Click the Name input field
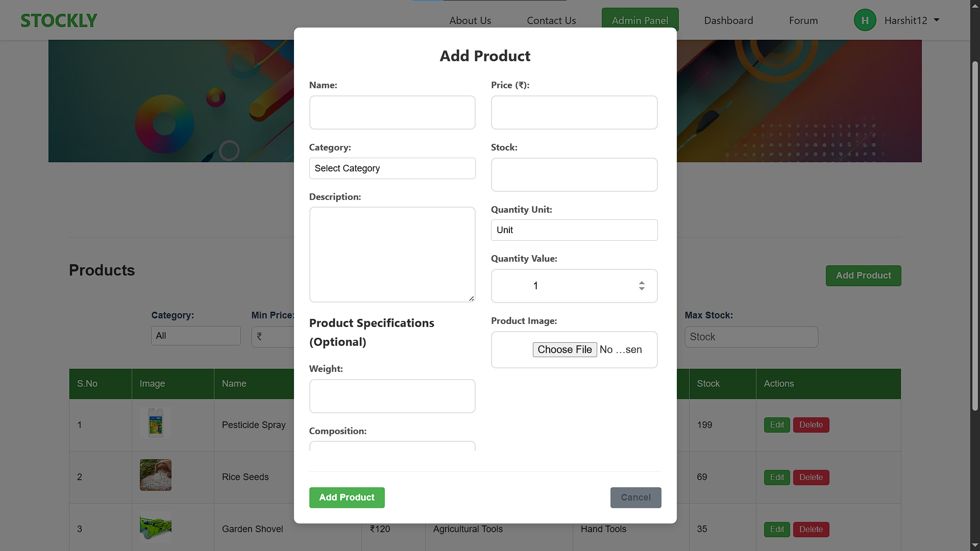The width and height of the screenshot is (980, 551). [392, 112]
